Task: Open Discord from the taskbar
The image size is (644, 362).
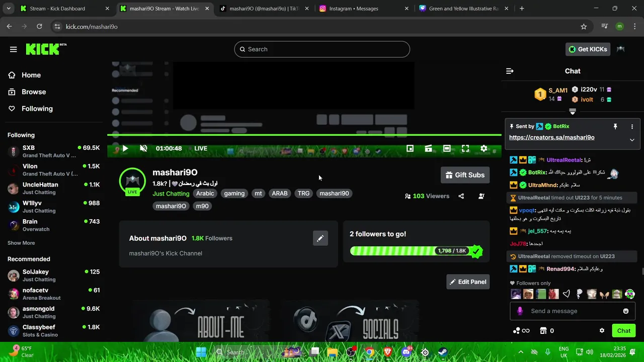Action: coord(407,352)
